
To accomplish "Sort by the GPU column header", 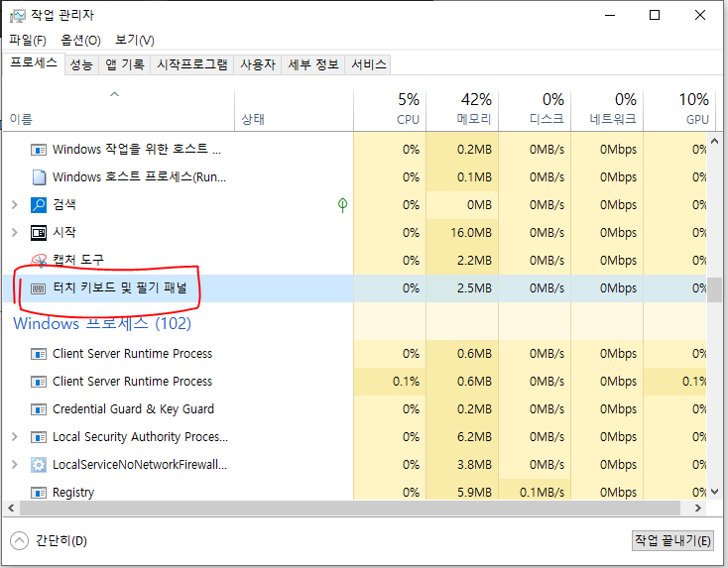I will pyautogui.click(x=679, y=110).
